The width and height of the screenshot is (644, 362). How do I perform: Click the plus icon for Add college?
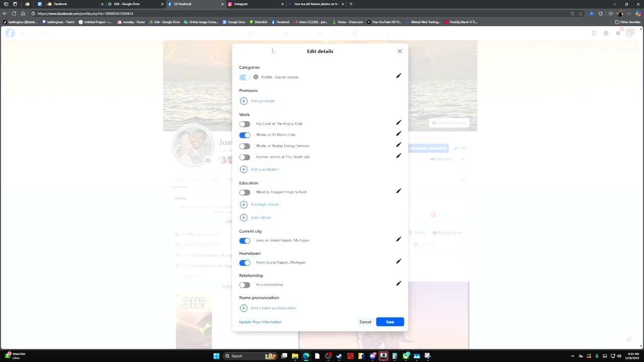(244, 218)
